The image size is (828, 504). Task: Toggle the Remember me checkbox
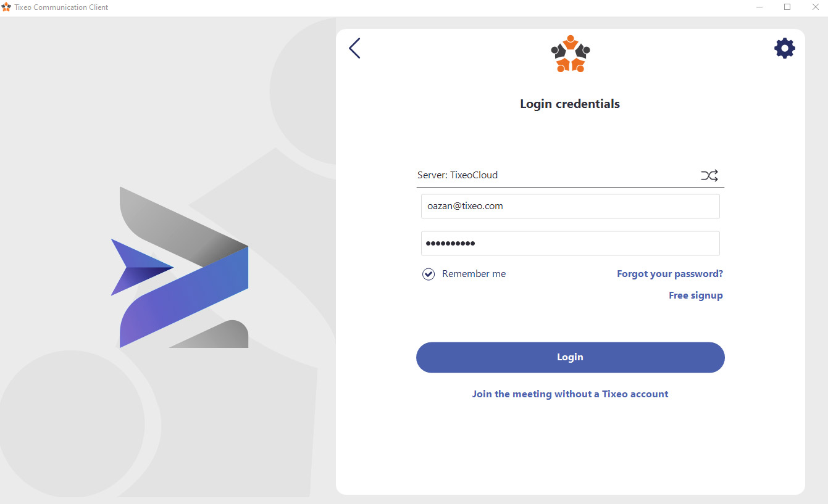429,274
